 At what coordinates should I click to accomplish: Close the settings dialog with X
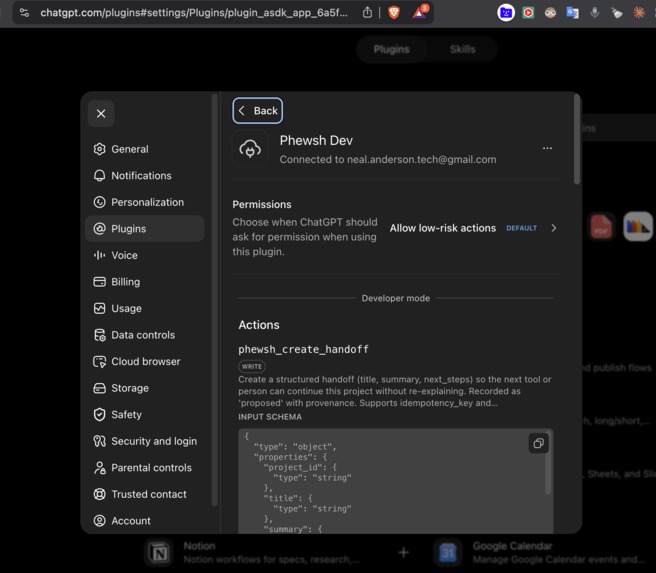[101, 113]
